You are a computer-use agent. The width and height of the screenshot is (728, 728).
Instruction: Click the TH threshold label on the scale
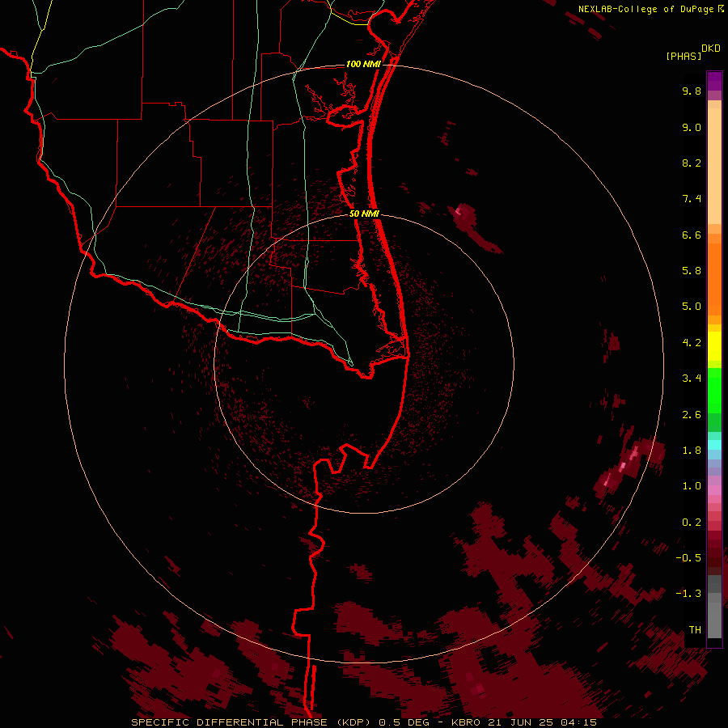pos(695,630)
